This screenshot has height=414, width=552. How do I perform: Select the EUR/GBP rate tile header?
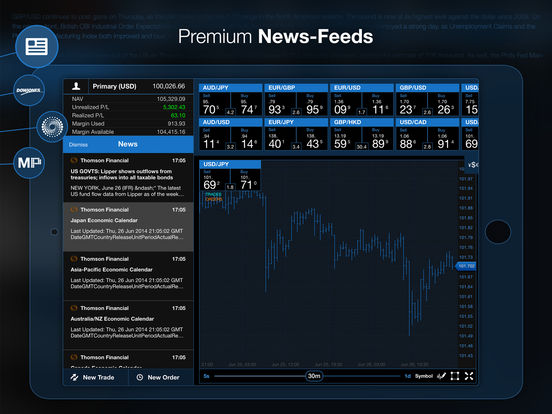(x=296, y=88)
